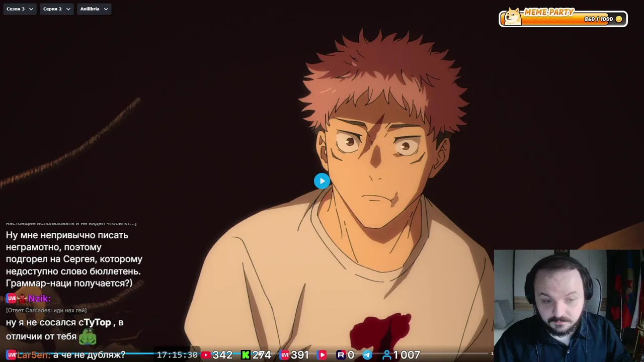This screenshot has width=644, height=362.
Task: Click the streamer webcam thumbnail
Action: click(569, 306)
